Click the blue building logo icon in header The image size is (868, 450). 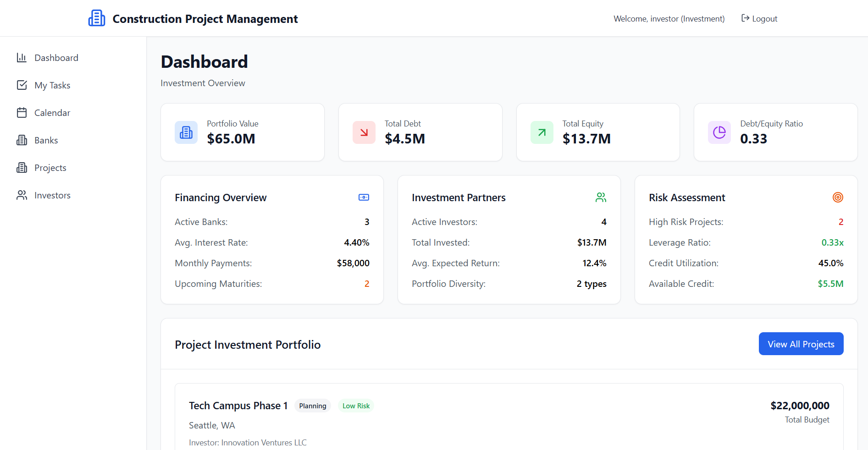pos(97,18)
